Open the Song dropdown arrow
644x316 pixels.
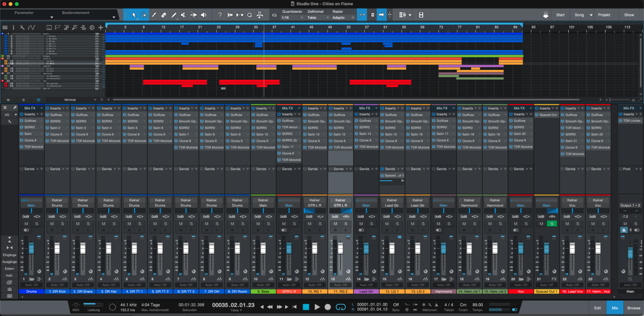591,15
